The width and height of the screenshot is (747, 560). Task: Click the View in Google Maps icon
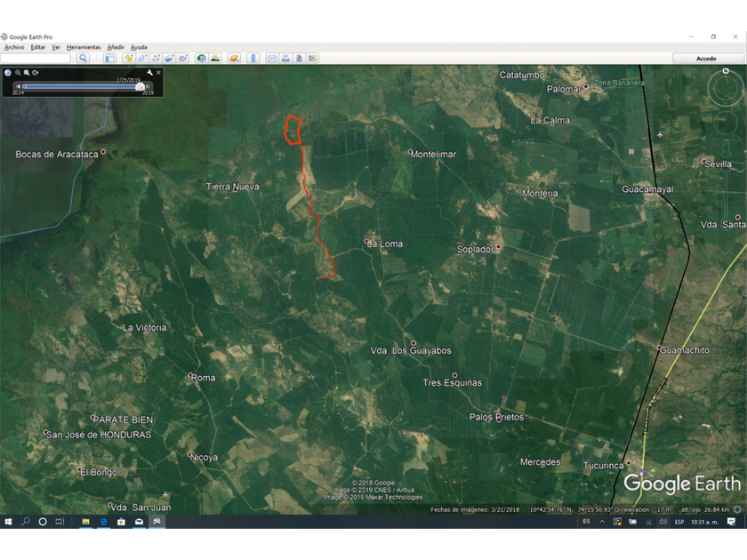pyautogui.click(x=312, y=58)
